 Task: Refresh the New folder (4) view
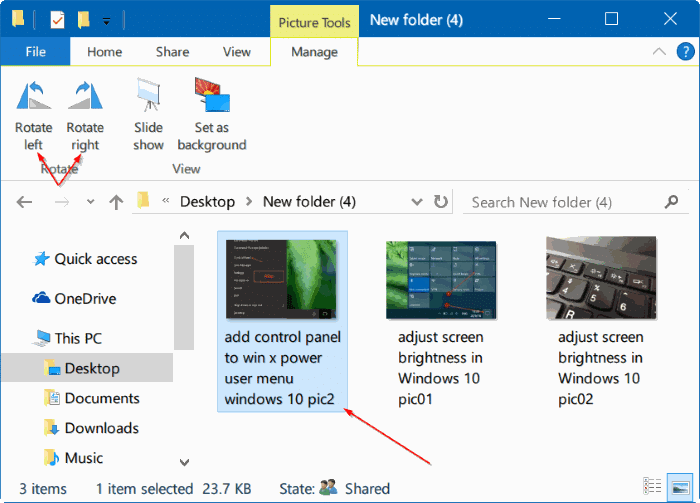tap(441, 202)
